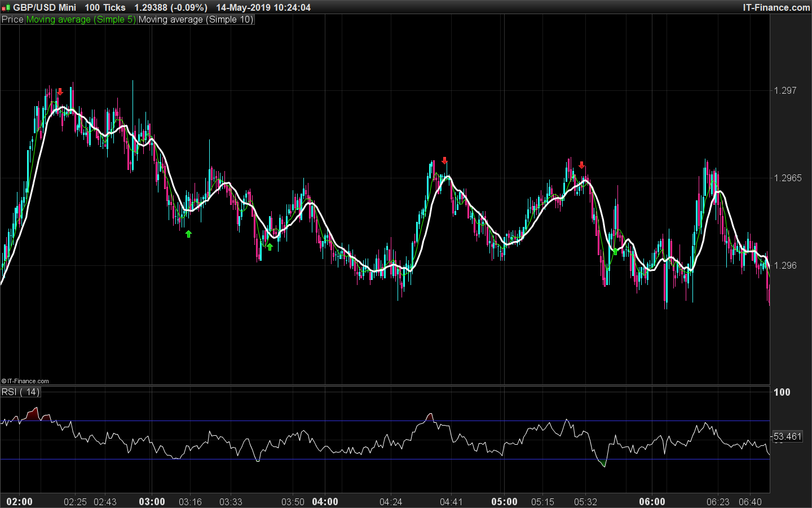Open the IT-Finance.com link at top right
The width and height of the screenshot is (812, 508).
tap(776, 7)
